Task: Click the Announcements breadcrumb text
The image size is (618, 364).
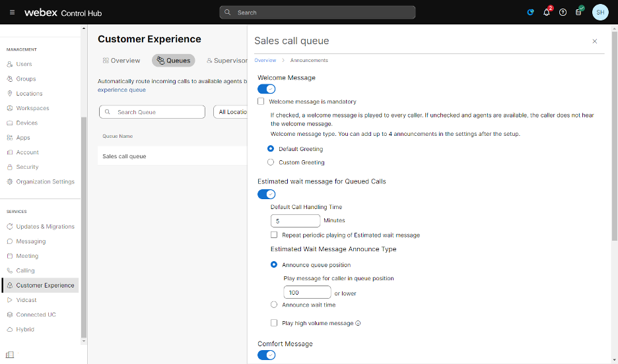Action: coord(309,60)
